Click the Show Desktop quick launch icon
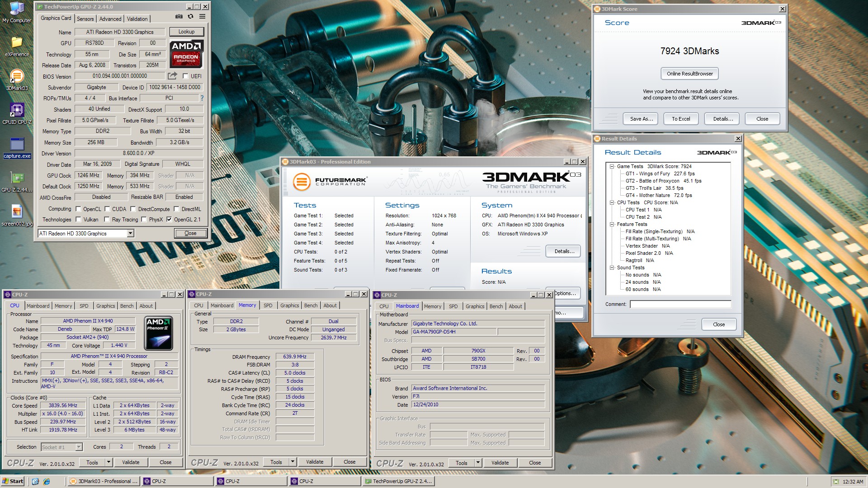This screenshot has height=488, width=868. click(x=35, y=481)
